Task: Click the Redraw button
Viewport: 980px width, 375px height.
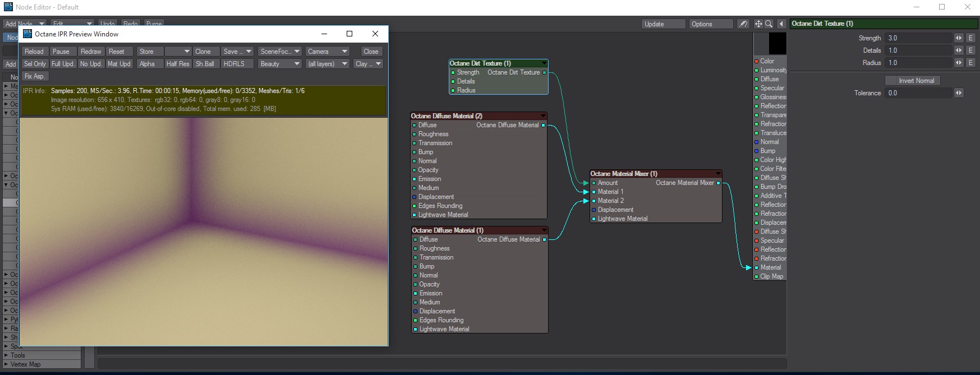Action: 91,52
